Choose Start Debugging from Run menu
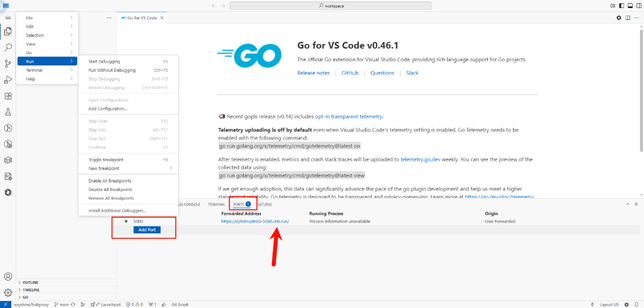Screen dimensions: 644x308 (104, 62)
